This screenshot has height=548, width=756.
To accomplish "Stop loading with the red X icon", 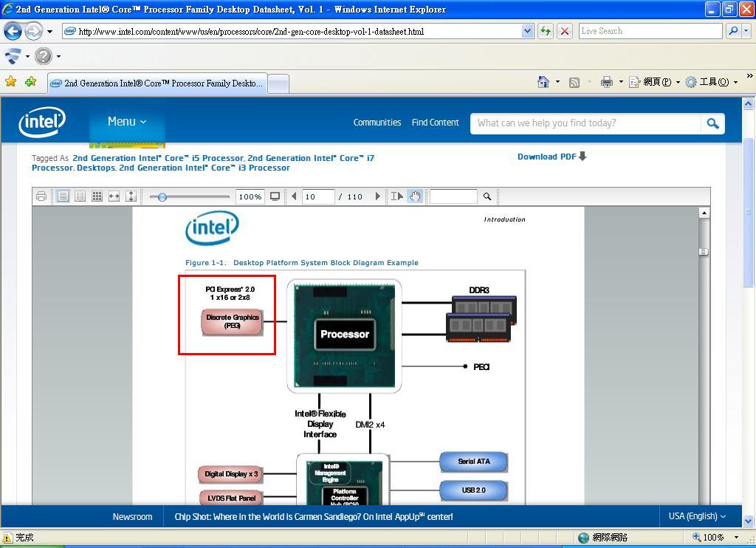I will coord(565,31).
